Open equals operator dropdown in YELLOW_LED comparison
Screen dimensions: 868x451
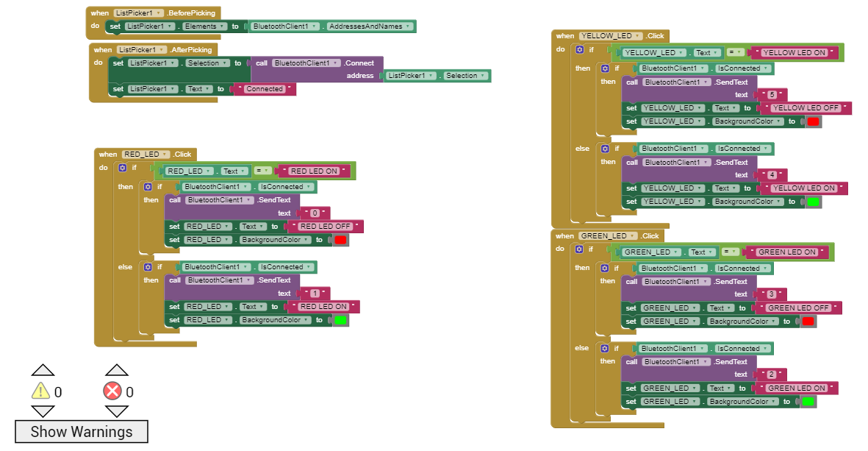pos(735,53)
